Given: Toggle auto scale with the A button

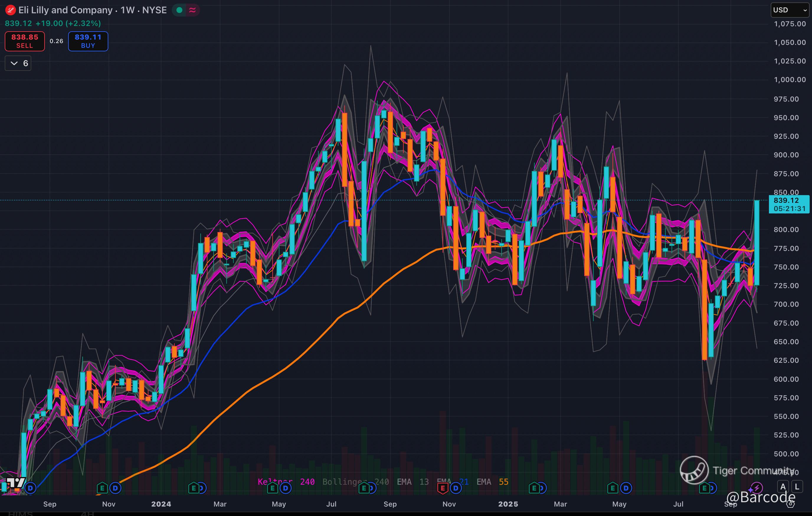Looking at the screenshot, I should pos(783,487).
